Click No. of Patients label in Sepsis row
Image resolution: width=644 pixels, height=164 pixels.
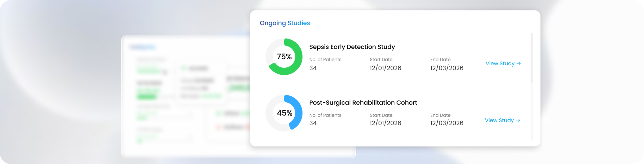[x=325, y=60]
